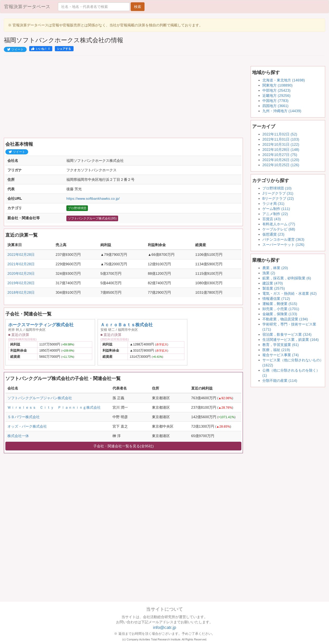329x644 pixels.
Task: Browse 百貨店 (43) category
Action: 271,219
